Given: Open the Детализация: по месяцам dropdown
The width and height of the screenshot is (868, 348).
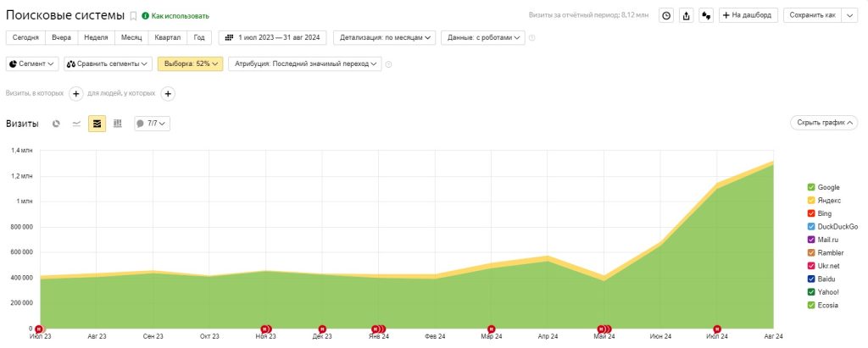Looking at the screenshot, I should click(x=387, y=37).
